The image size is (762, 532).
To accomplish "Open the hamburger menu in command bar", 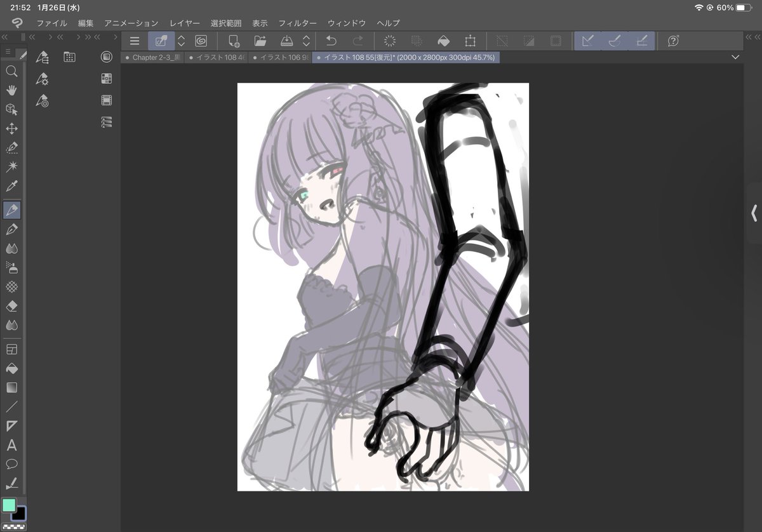I will pyautogui.click(x=135, y=41).
